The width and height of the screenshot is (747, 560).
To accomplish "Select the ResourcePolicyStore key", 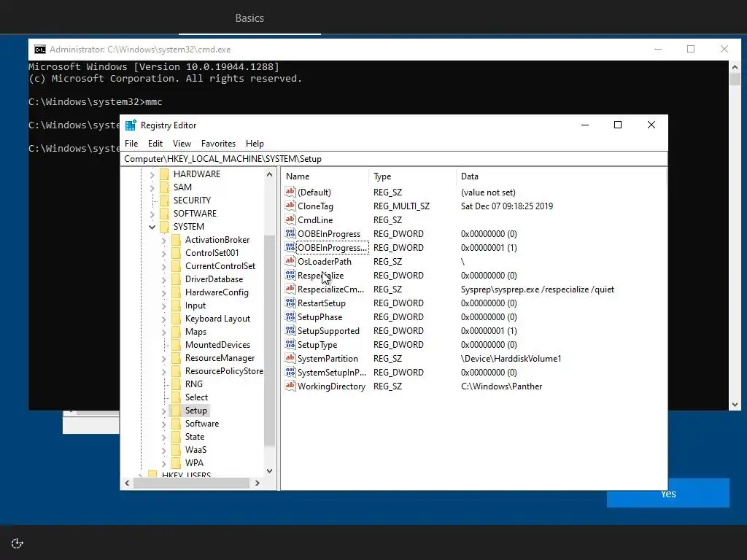I will point(224,371).
